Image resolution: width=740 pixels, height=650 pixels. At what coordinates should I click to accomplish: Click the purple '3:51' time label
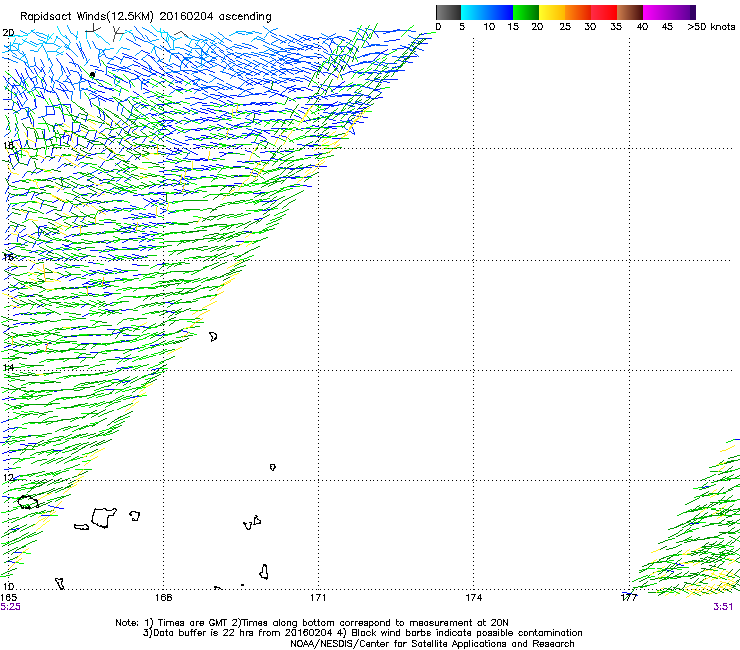(x=723, y=607)
